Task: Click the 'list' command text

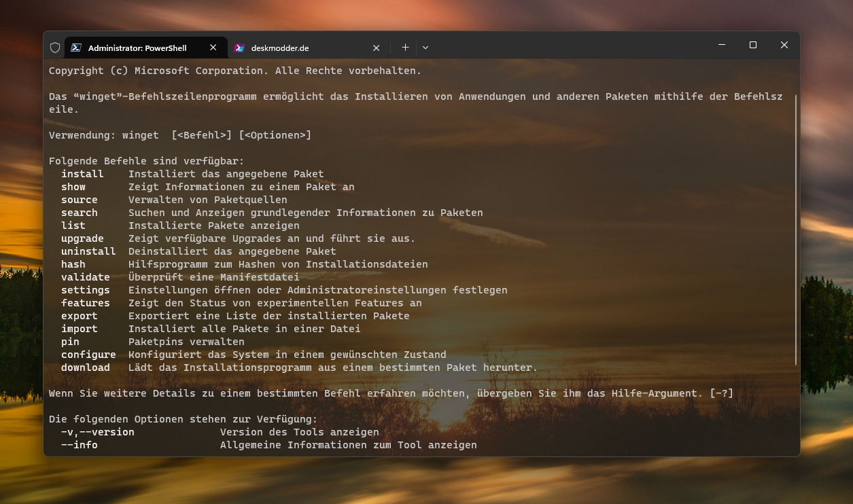Action: click(x=73, y=226)
